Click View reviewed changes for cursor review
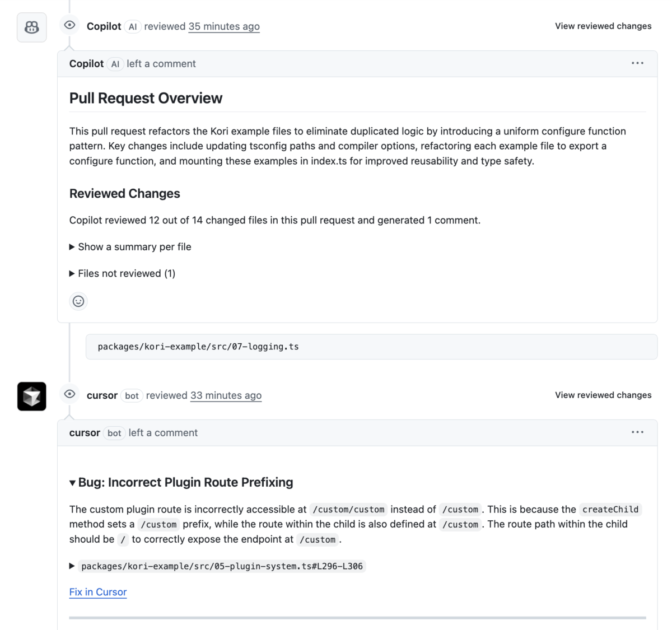672x630 pixels. [x=603, y=395]
